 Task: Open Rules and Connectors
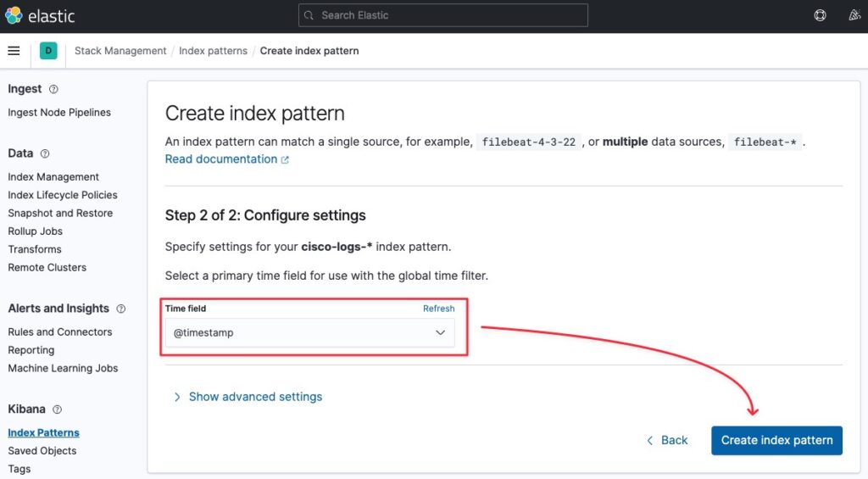coord(60,332)
